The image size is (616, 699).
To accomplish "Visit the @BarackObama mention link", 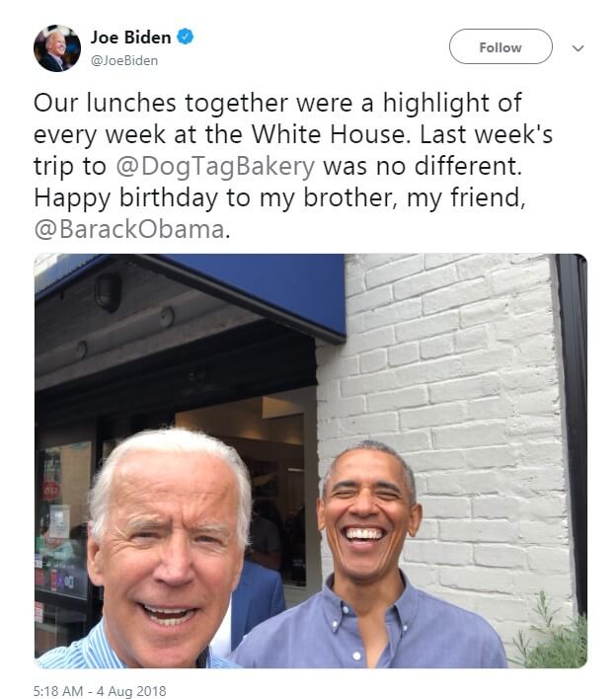I will pyautogui.click(x=131, y=229).
